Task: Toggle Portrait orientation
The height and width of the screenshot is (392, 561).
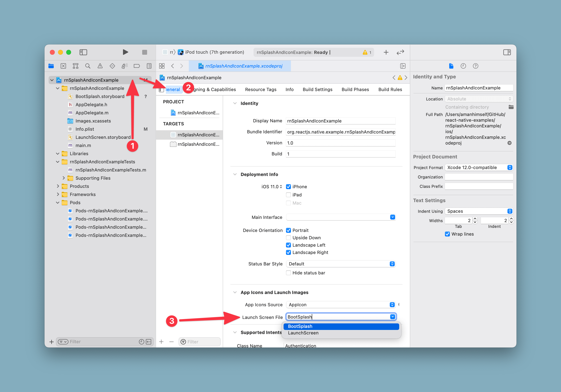Action: point(288,230)
